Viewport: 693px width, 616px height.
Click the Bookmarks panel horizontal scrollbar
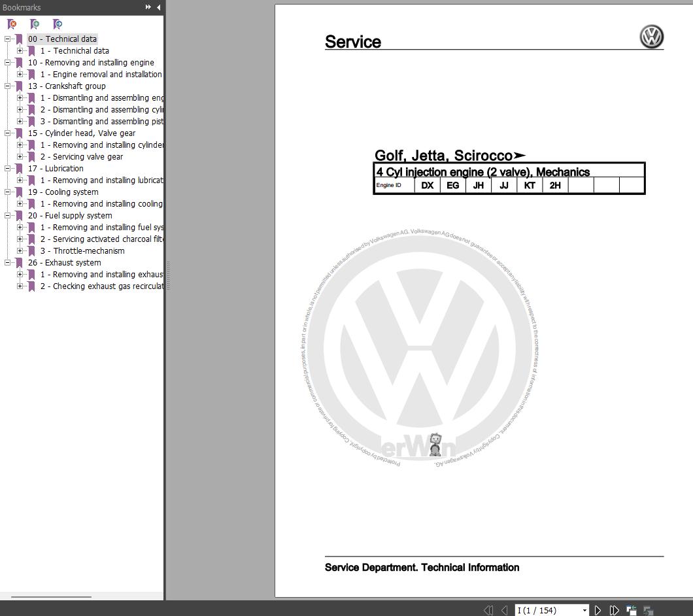(51, 597)
